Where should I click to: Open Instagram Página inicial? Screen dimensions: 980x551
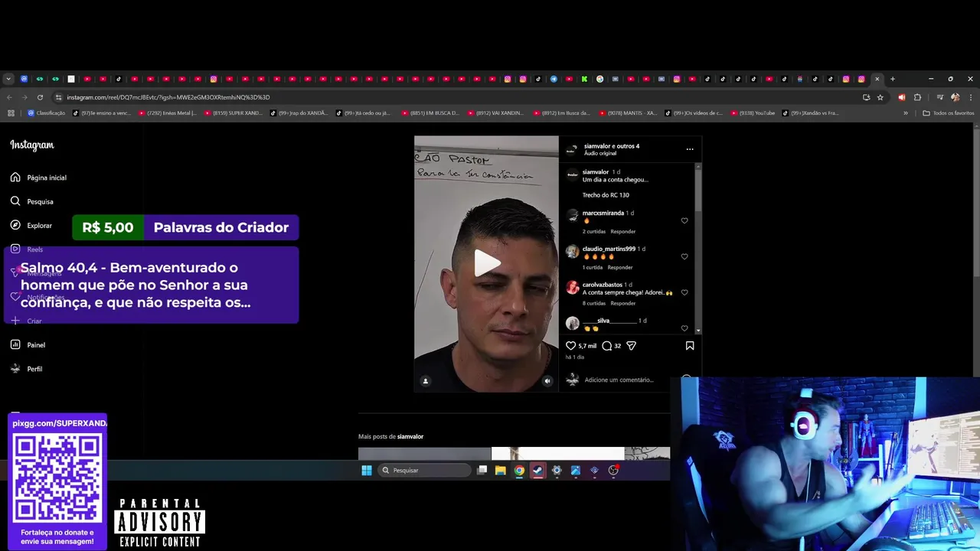pyautogui.click(x=38, y=178)
